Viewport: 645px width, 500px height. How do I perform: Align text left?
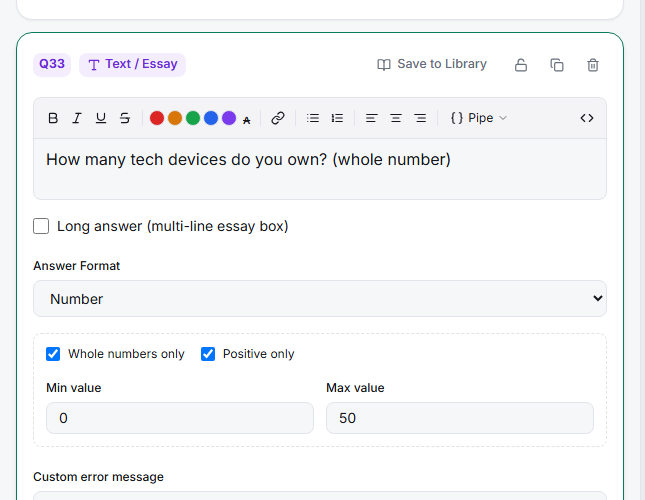pos(371,118)
